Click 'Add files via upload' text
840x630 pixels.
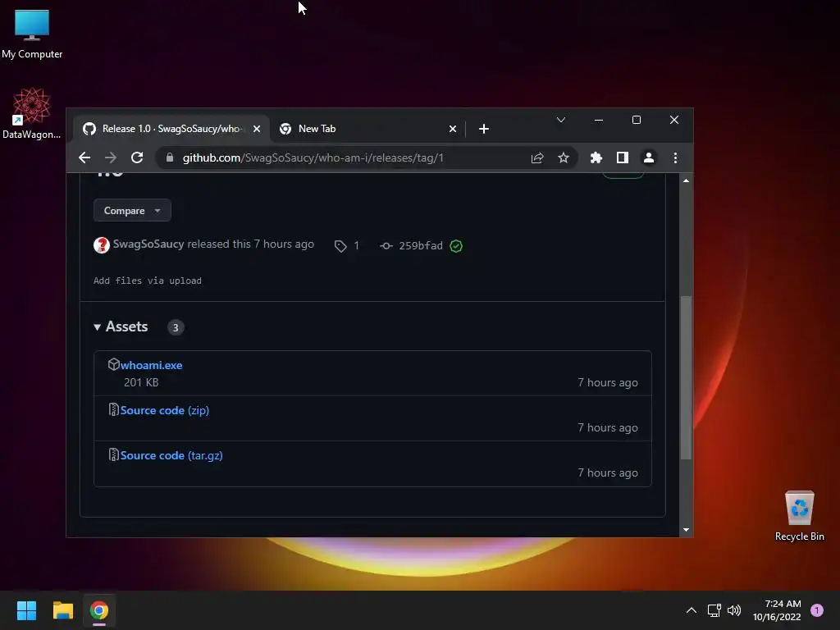tap(148, 281)
